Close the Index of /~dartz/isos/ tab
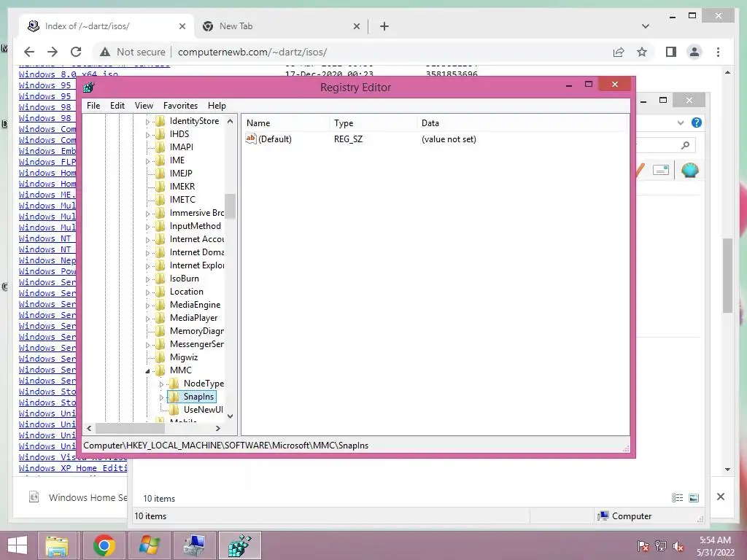 182,26
